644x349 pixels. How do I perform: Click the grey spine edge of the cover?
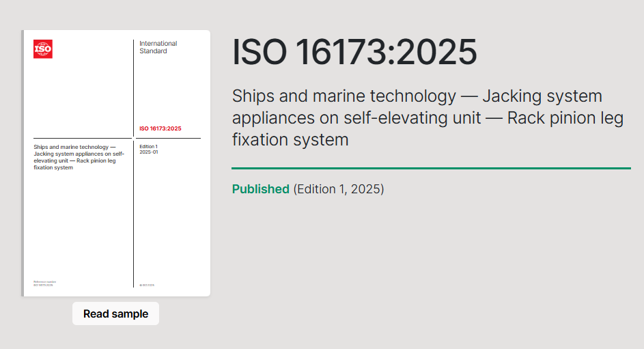coord(23,164)
